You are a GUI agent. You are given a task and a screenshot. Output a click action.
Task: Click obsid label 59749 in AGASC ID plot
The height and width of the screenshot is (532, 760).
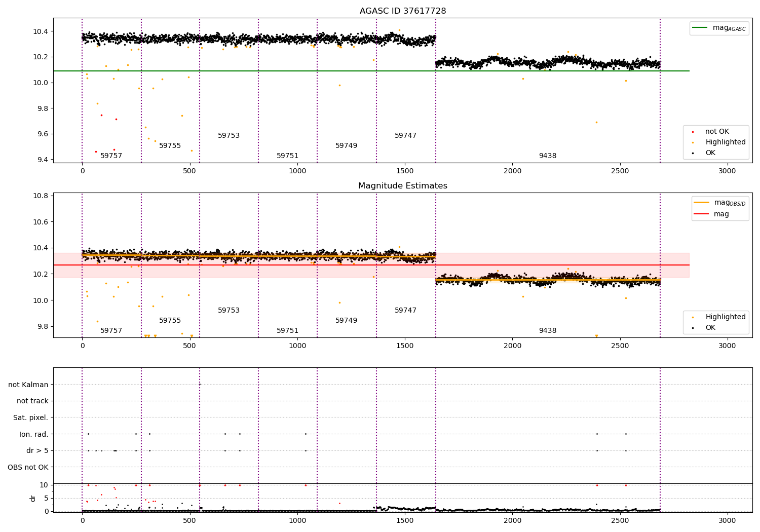coord(346,146)
